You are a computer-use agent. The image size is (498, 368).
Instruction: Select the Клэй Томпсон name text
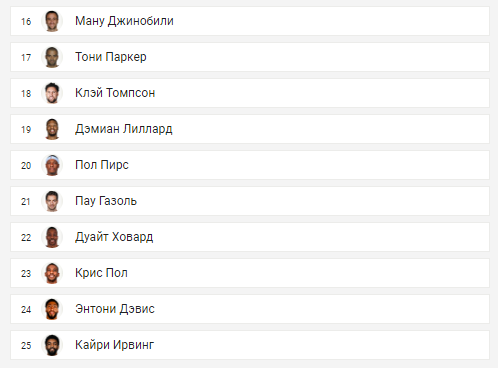[115, 93]
